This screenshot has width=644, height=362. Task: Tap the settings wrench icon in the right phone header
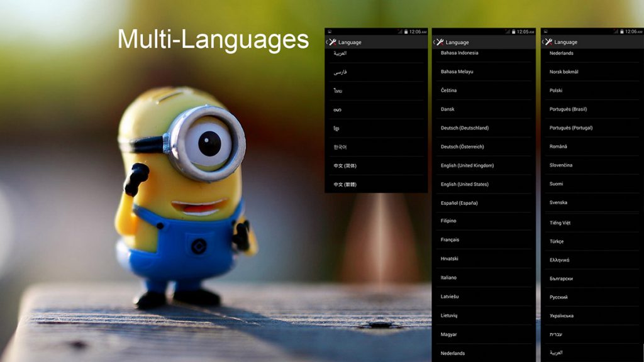(x=548, y=42)
